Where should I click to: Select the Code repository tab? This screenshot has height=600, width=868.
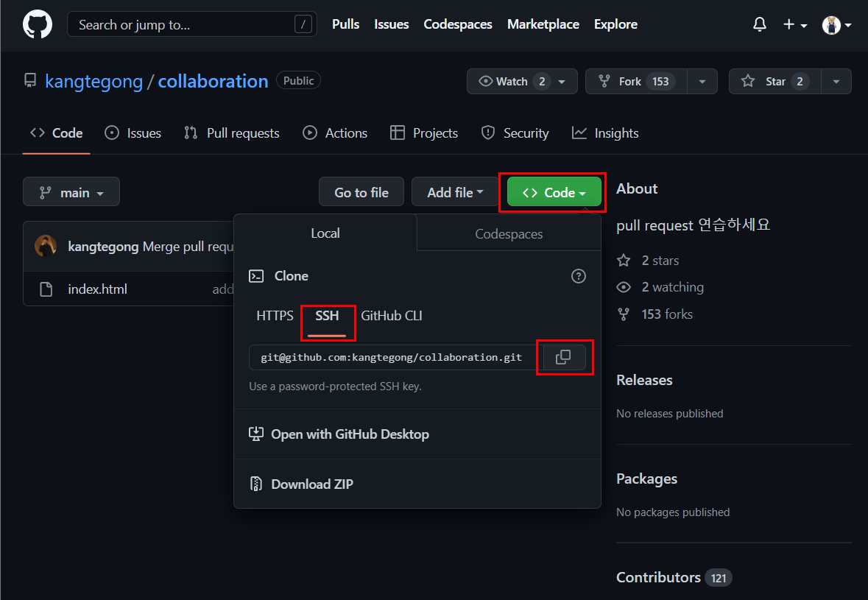pos(57,133)
